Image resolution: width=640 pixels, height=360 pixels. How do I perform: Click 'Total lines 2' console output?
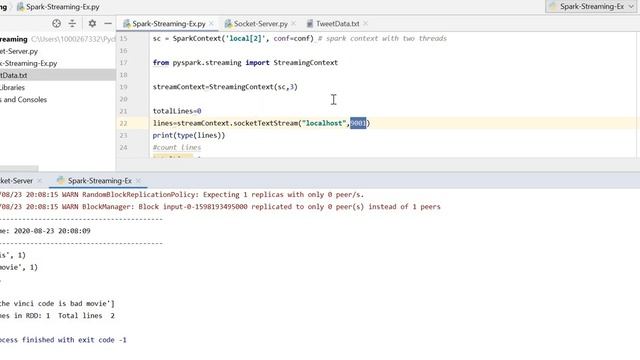[x=87, y=316]
